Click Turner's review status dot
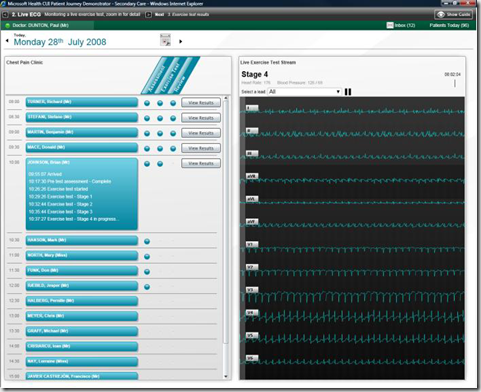Image resolution: width=481 pixels, height=392 pixels. (173, 103)
